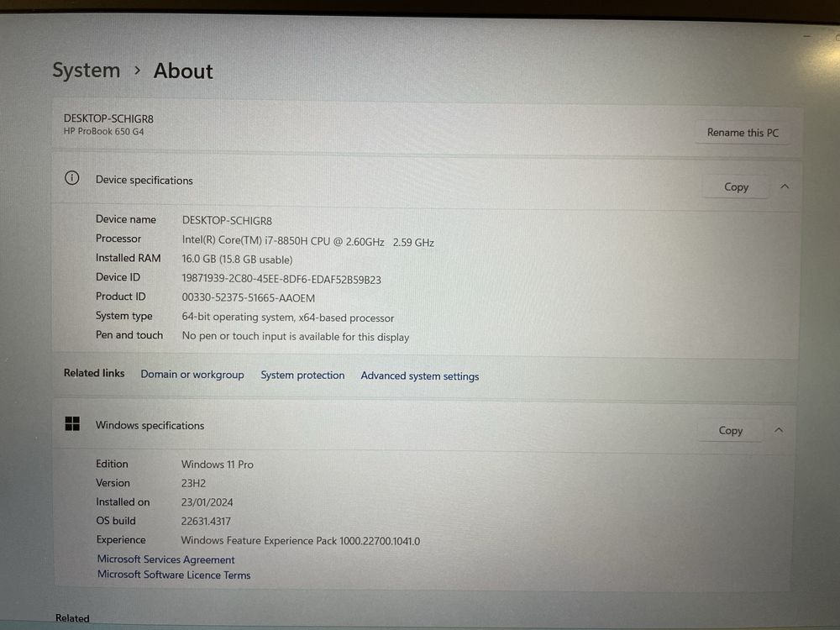Image resolution: width=840 pixels, height=630 pixels.
Task: Click the HP ProBook 650 G4 model text
Action: click(x=104, y=131)
